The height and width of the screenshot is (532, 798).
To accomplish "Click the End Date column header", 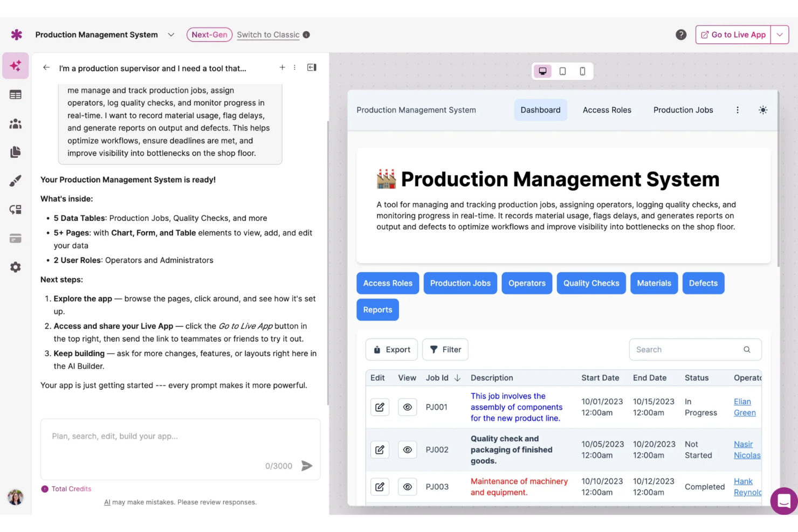I will click(x=650, y=378).
